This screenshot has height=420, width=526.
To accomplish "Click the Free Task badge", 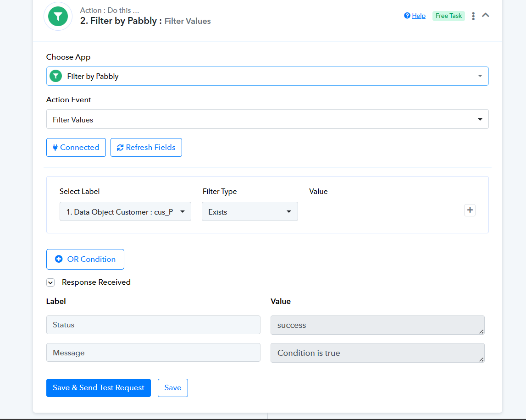I will click(x=448, y=16).
